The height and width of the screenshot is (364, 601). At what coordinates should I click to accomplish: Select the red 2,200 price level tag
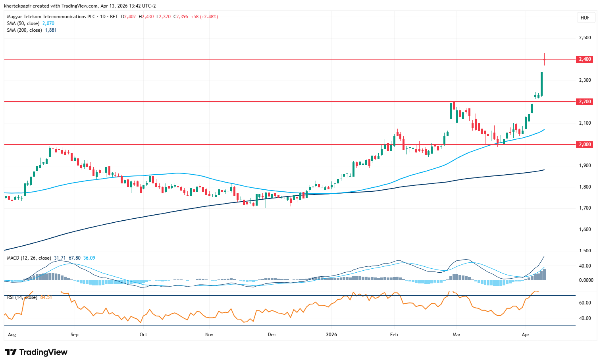pyautogui.click(x=584, y=102)
